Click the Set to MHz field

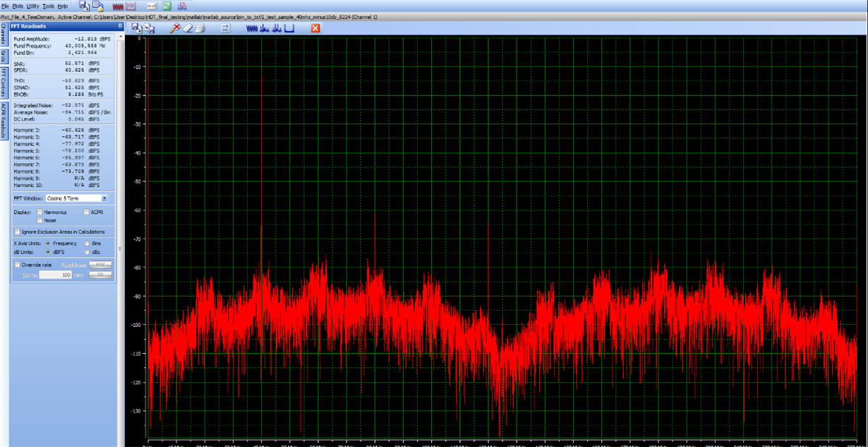pyautogui.click(x=55, y=275)
